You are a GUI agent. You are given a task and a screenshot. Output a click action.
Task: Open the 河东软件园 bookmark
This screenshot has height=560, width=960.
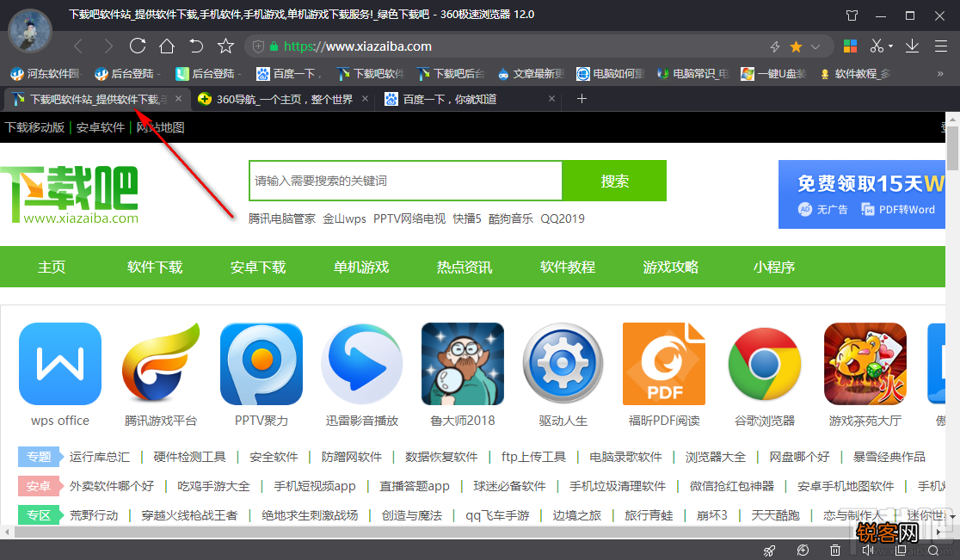tap(46, 73)
